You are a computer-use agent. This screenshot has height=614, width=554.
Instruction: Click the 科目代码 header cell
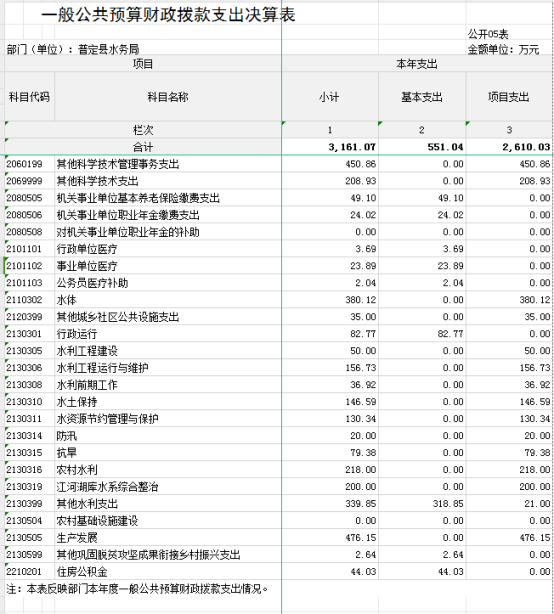tap(29, 97)
